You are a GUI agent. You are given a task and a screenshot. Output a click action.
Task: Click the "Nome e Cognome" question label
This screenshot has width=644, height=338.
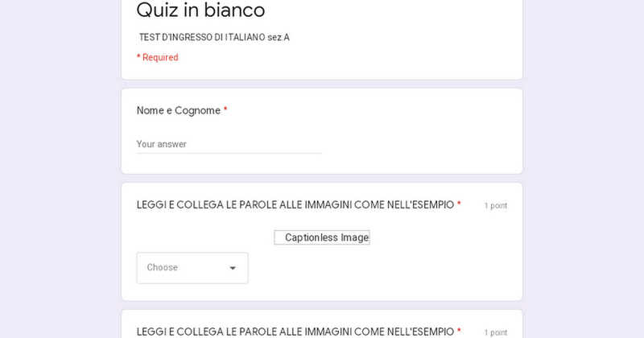pyautogui.click(x=178, y=111)
